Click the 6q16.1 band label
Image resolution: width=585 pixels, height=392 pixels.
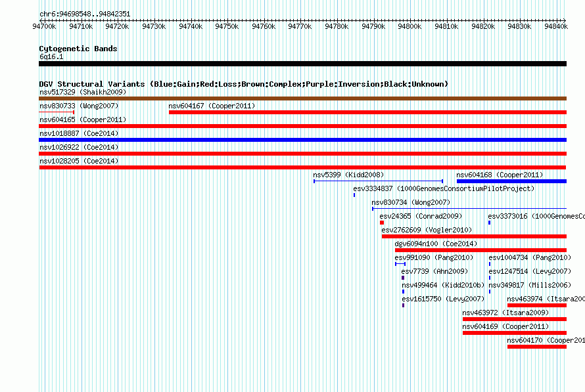(51, 56)
